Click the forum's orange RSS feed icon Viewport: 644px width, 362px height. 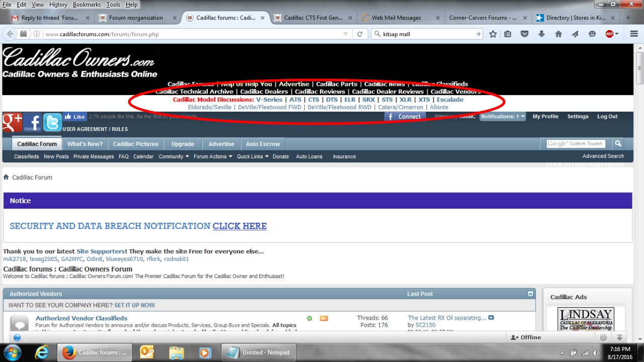pos(324,318)
